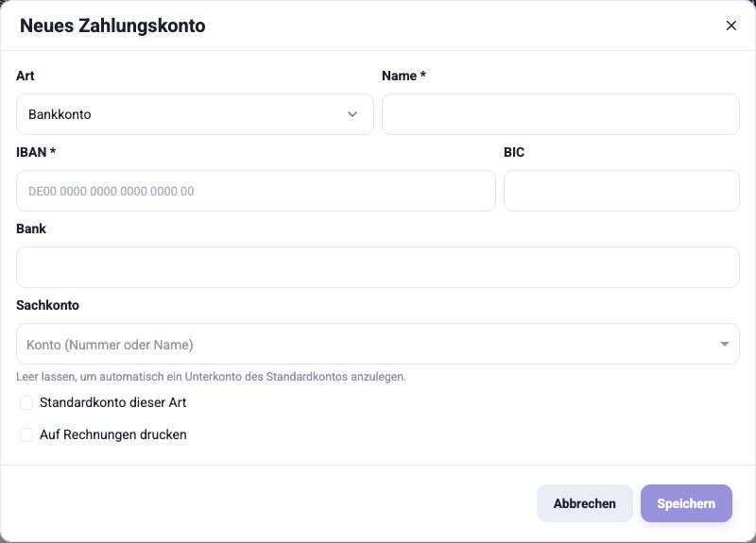This screenshot has height=543, width=756.
Task: Click the BIC input field
Action: (622, 191)
